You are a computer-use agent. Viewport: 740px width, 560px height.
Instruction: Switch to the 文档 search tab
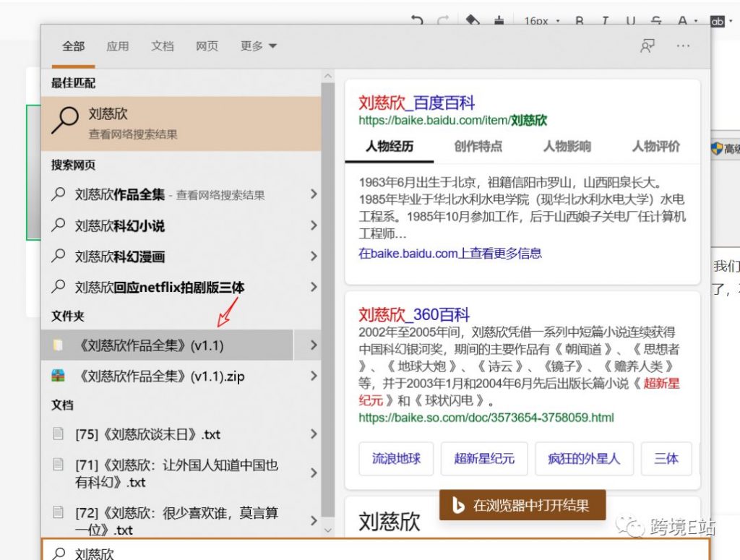163,46
